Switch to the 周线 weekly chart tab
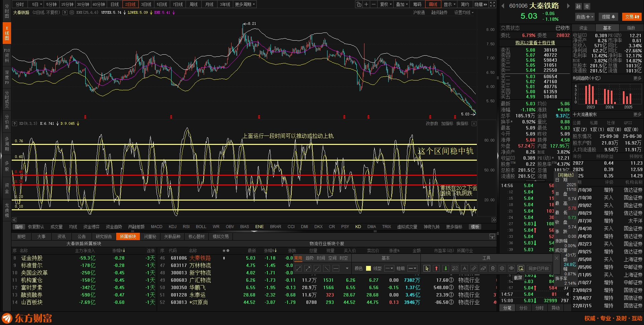 tap(194, 4)
